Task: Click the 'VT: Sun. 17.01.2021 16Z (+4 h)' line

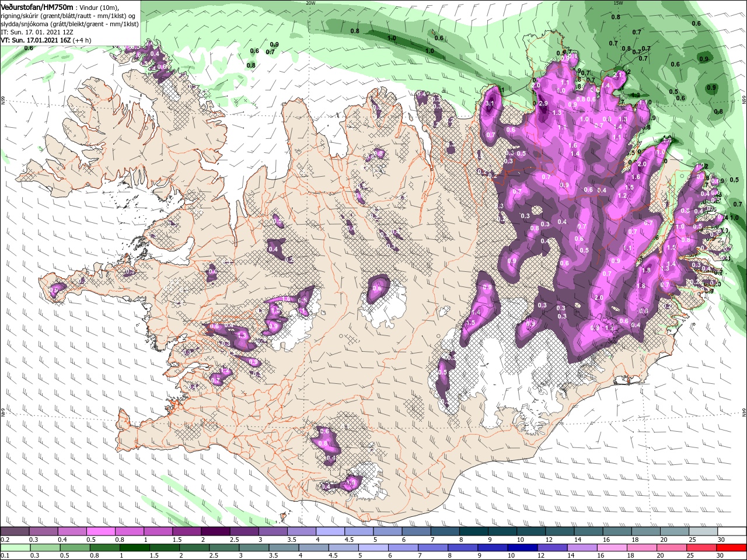Action: click(46, 40)
